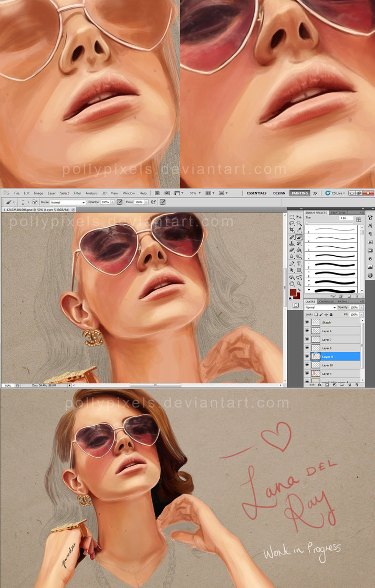The image size is (375, 588).
Task: Select the Paint Bucket tool
Action: click(x=299, y=250)
